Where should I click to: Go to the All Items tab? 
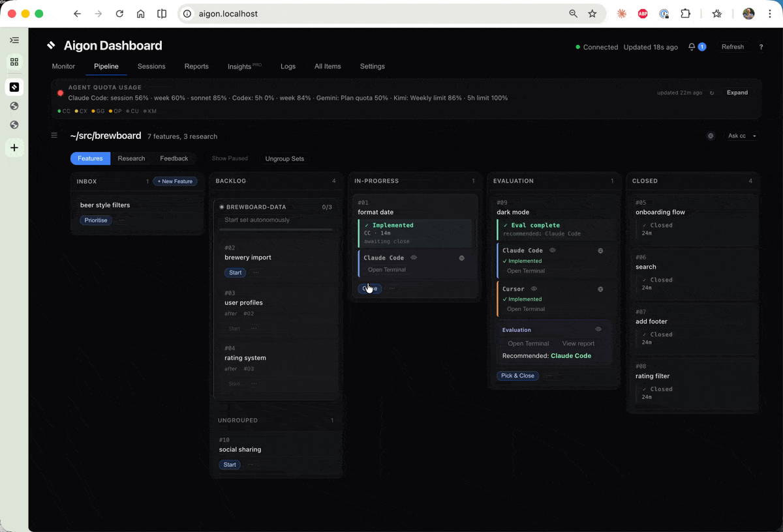click(x=328, y=66)
